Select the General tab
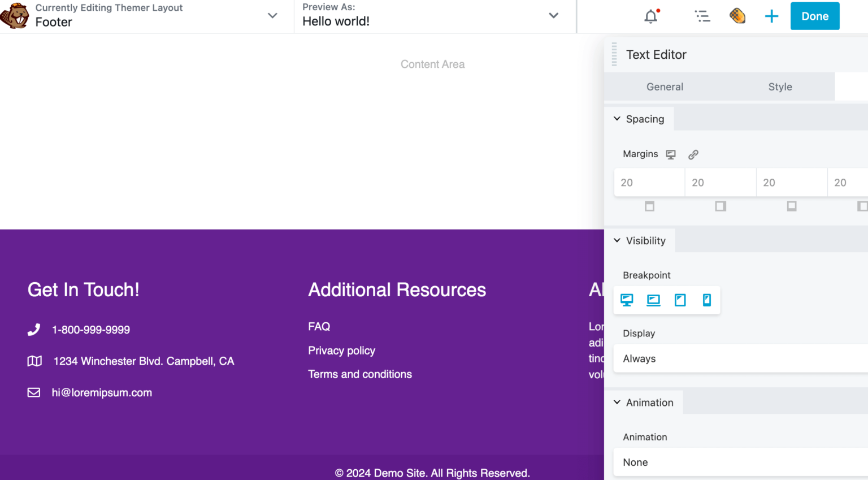Image resolution: width=868 pixels, height=480 pixels. (665, 87)
